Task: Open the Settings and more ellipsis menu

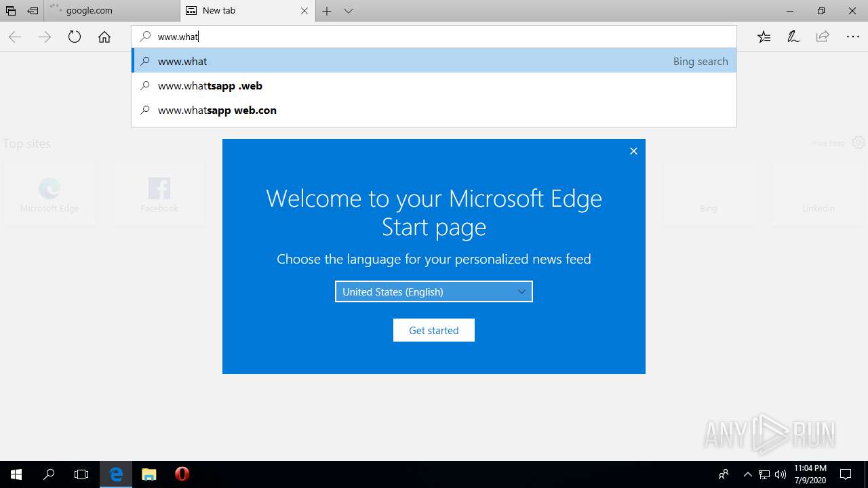Action: 852,37
